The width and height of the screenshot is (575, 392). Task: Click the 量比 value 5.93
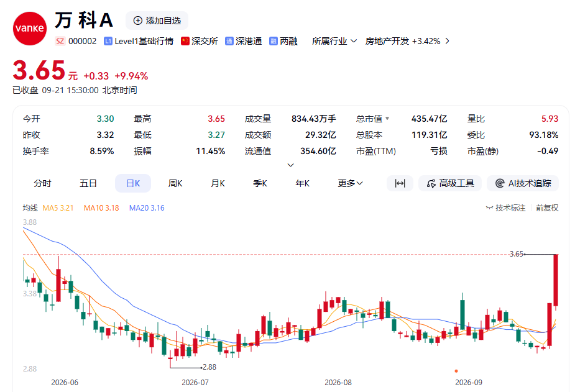550,119
